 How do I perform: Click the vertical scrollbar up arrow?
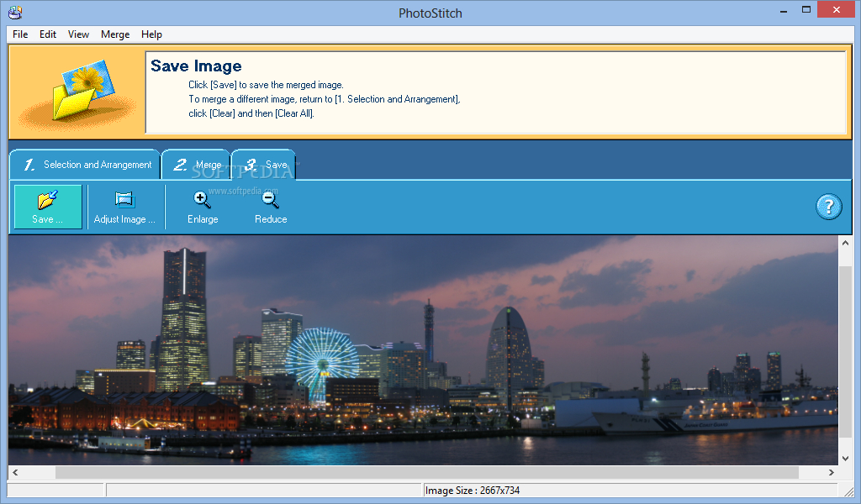pos(845,243)
